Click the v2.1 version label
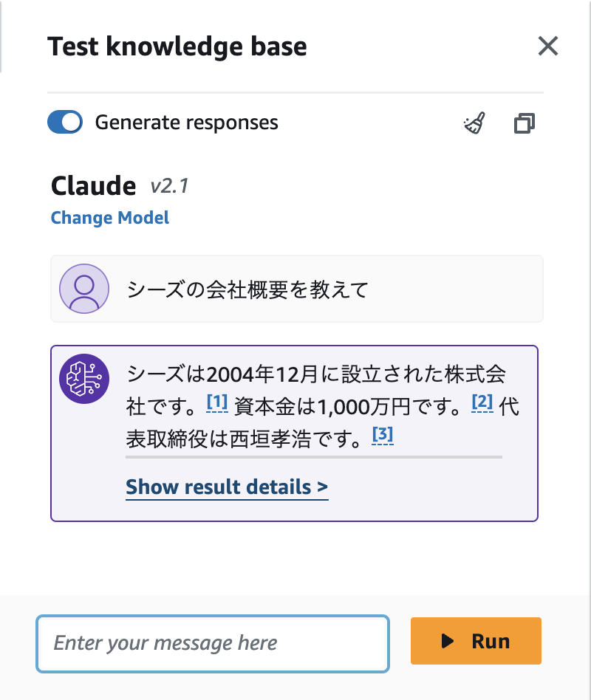Viewport: 591px width, 700px height. coord(169,186)
